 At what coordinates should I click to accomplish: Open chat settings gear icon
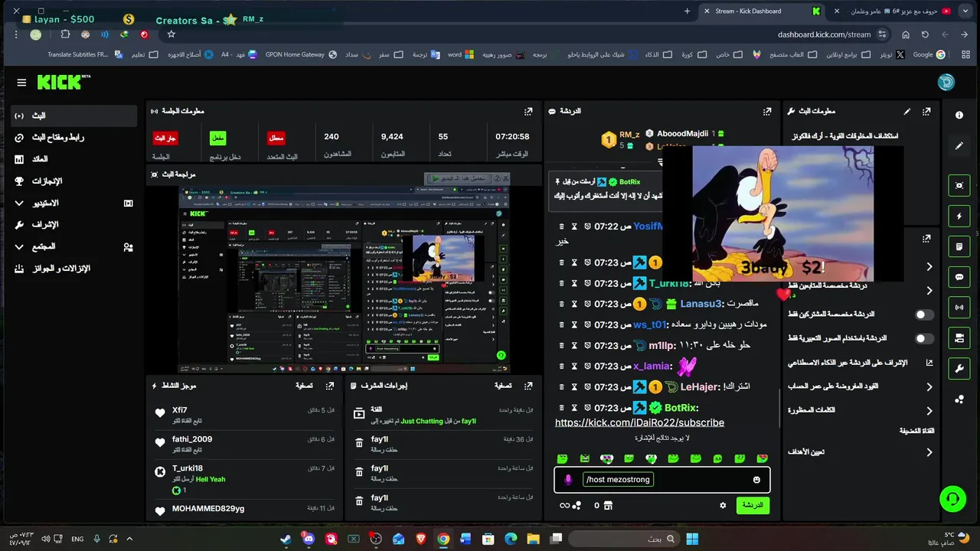click(x=723, y=505)
